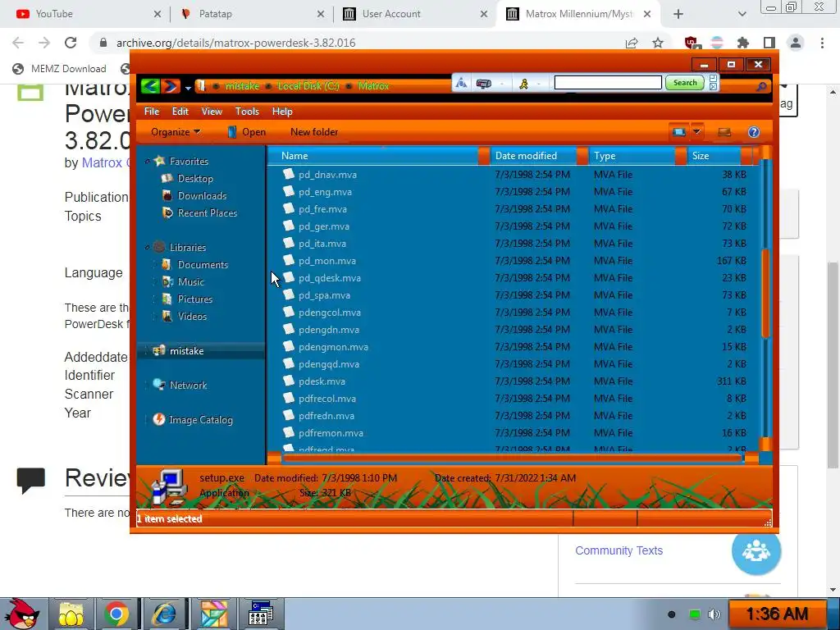Open the recent locations dropdown arrow
Screen dimensions: 840x630
[188, 87]
